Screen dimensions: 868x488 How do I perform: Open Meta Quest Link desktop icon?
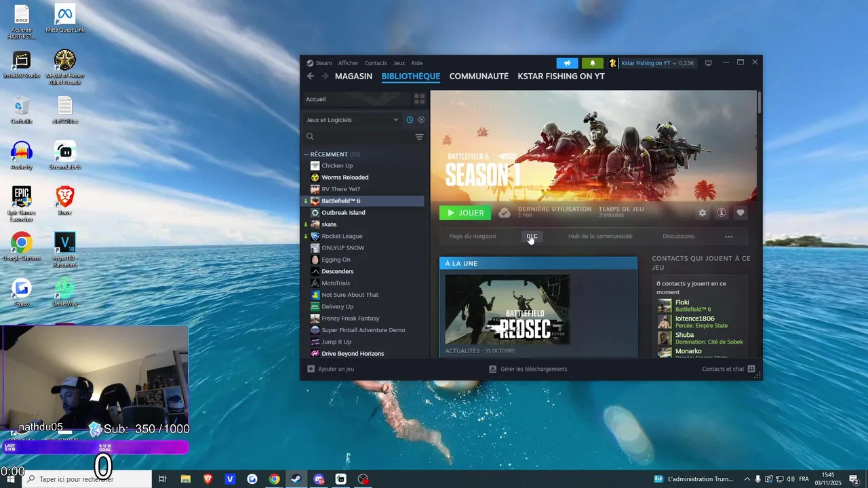click(65, 18)
